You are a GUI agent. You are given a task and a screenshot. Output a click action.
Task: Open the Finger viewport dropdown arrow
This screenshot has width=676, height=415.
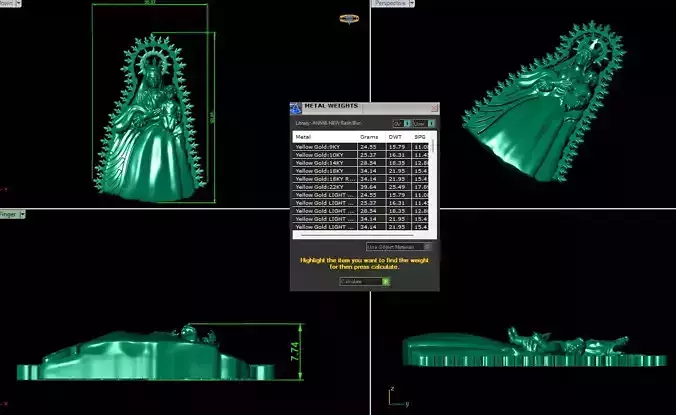pos(22,214)
